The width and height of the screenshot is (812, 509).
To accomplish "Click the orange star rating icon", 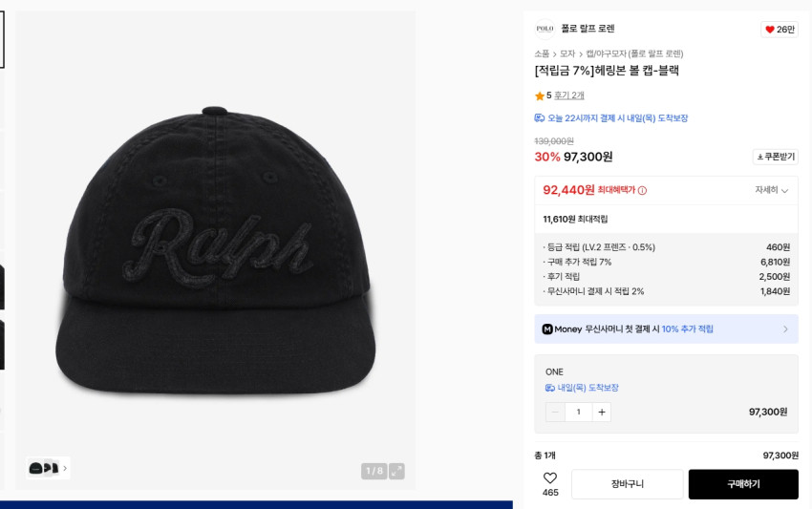I will point(540,95).
